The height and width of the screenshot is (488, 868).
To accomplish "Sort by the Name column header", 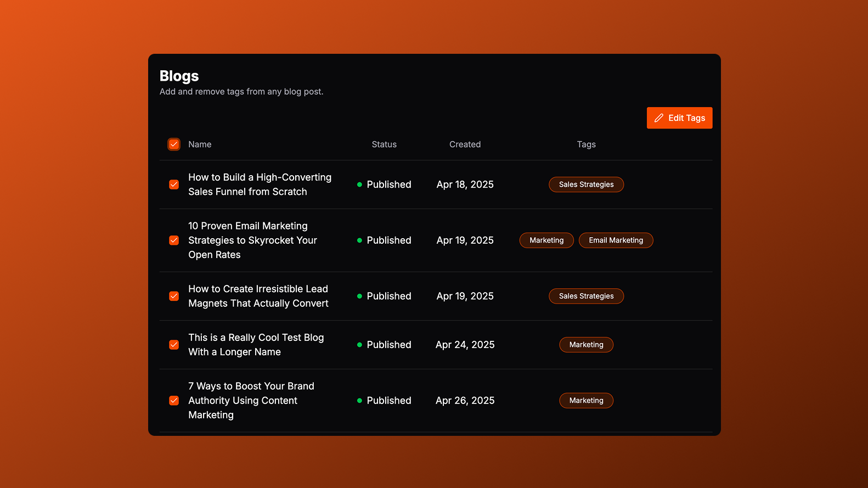I will point(200,144).
